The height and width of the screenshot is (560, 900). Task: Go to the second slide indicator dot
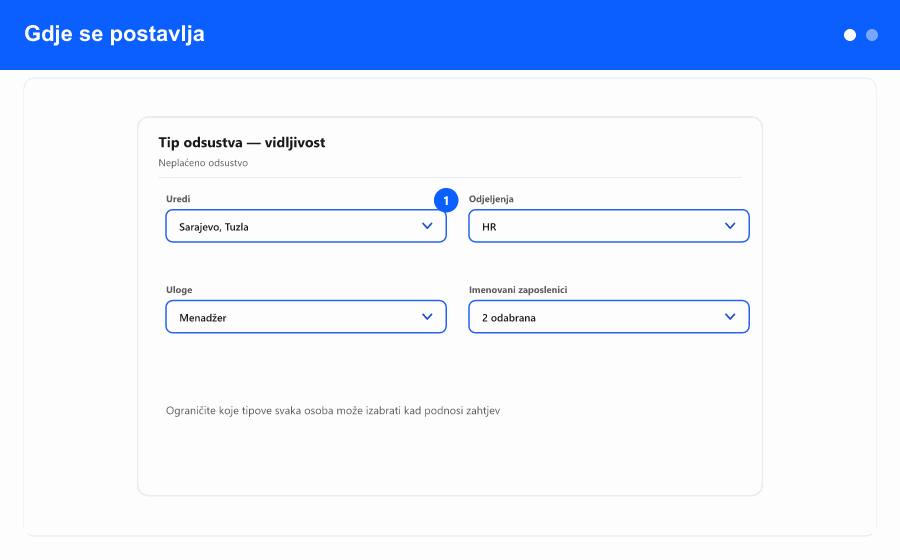(x=872, y=35)
